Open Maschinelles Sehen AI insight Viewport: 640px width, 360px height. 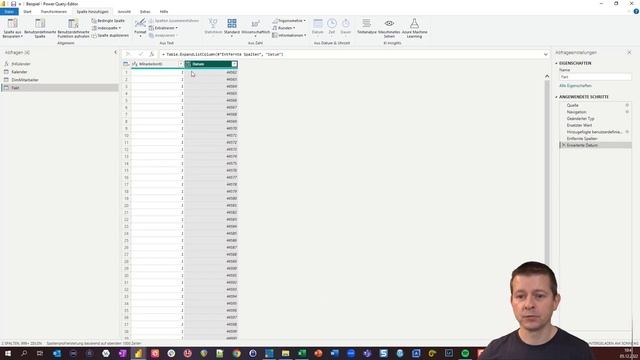[x=389, y=28]
